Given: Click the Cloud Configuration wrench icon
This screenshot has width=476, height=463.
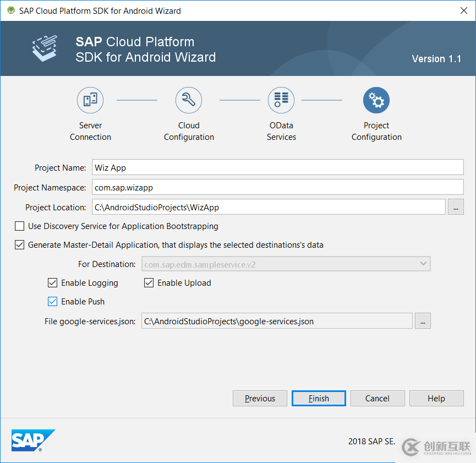Looking at the screenshot, I should point(189,100).
